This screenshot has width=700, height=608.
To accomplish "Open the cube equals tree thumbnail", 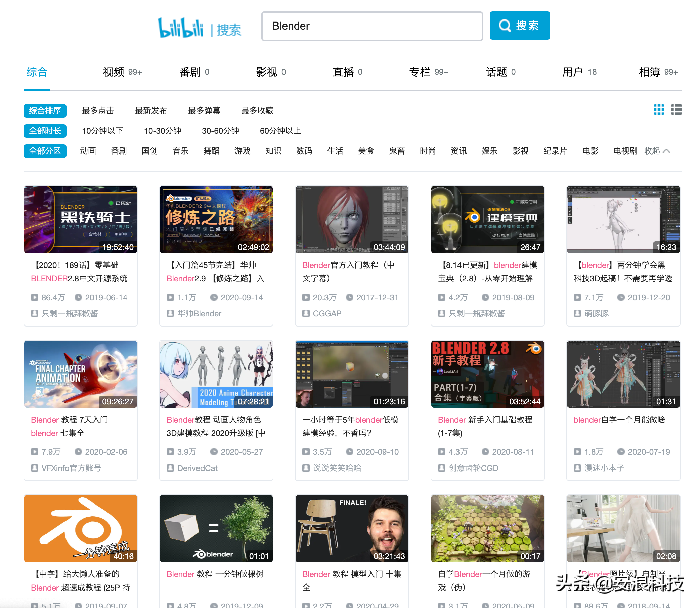I will [x=216, y=529].
